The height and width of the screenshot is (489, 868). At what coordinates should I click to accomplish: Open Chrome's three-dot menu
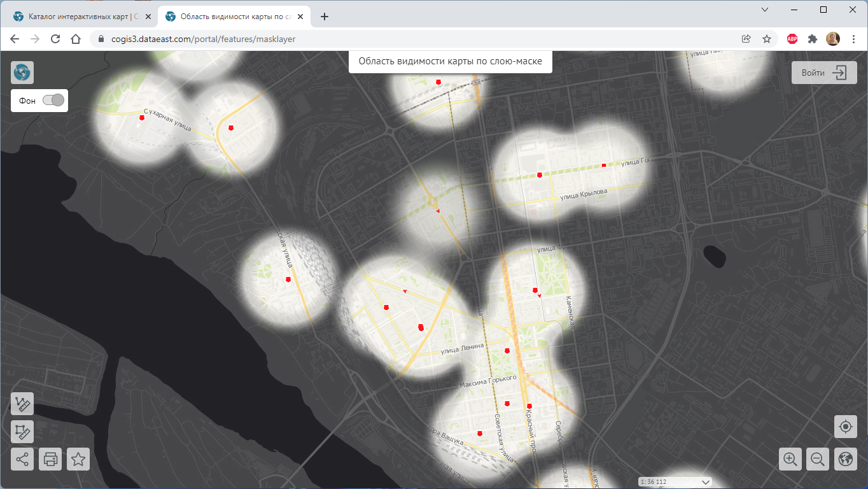click(x=853, y=39)
